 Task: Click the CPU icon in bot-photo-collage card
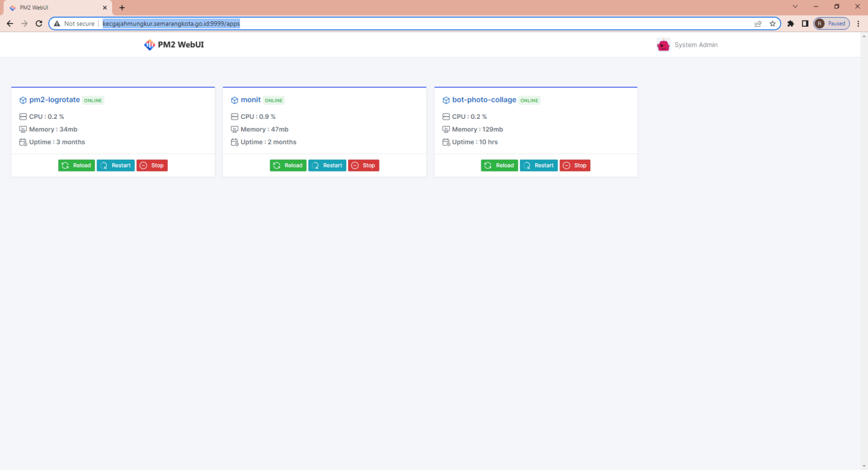pos(446,116)
